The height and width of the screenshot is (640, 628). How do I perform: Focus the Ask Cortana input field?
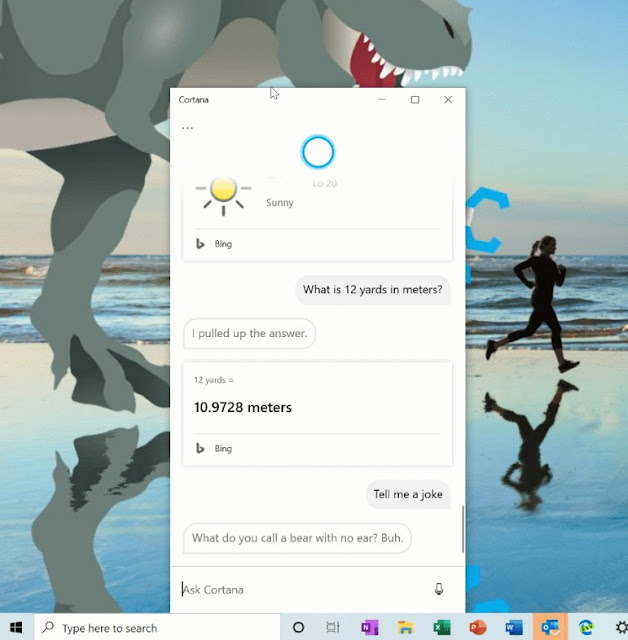pos(302,589)
